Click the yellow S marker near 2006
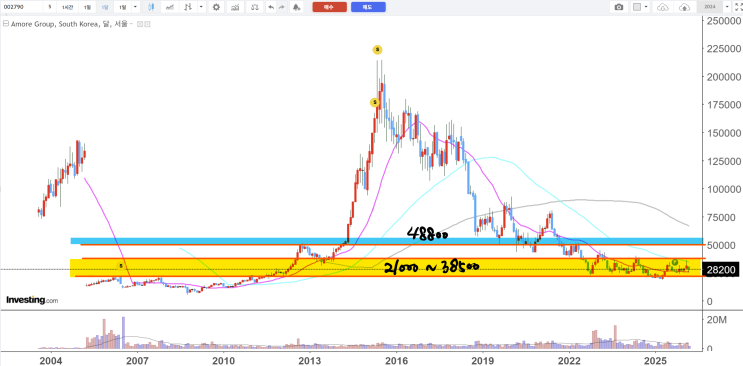 pyautogui.click(x=121, y=266)
